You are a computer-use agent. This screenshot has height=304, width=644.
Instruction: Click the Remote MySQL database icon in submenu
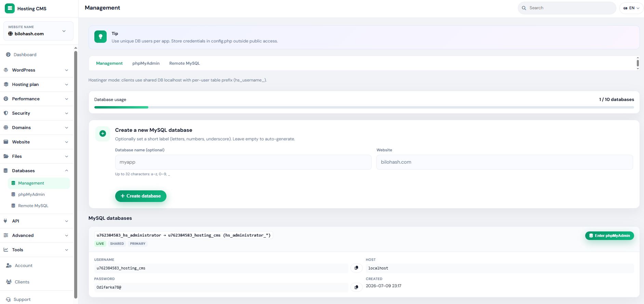click(x=13, y=206)
